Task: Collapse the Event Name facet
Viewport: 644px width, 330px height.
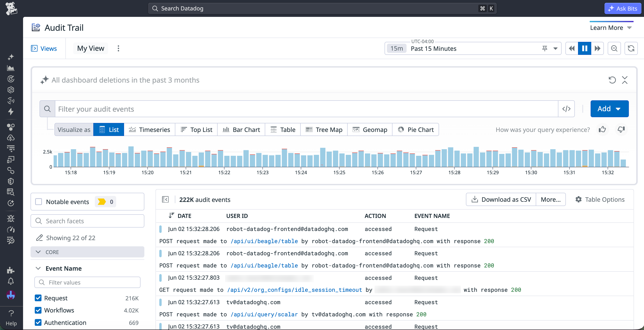Action: point(38,268)
